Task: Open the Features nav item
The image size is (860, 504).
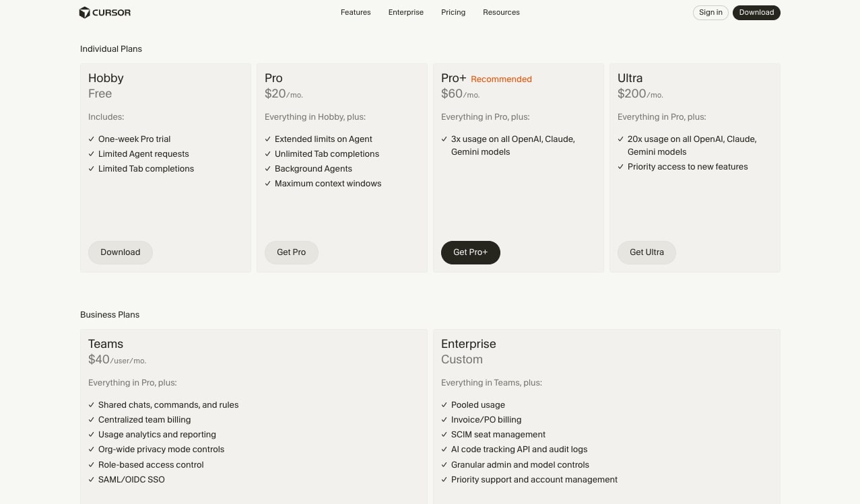Action: click(x=356, y=12)
